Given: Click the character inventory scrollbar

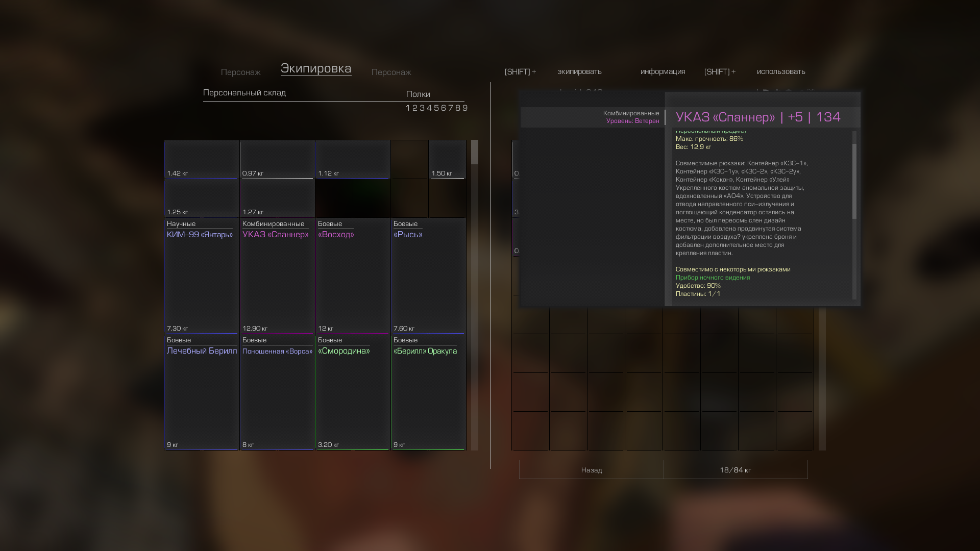Looking at the screenshot, I should point(822,379).
